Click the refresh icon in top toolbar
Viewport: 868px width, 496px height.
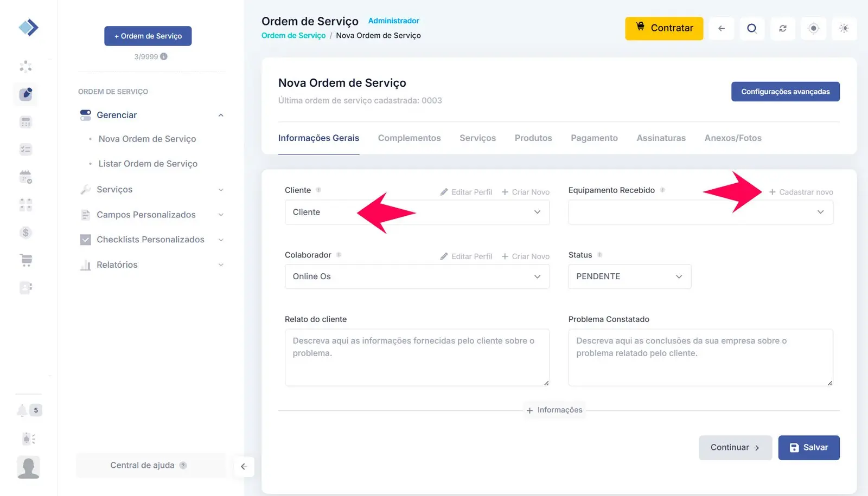(x=782, y=29)
